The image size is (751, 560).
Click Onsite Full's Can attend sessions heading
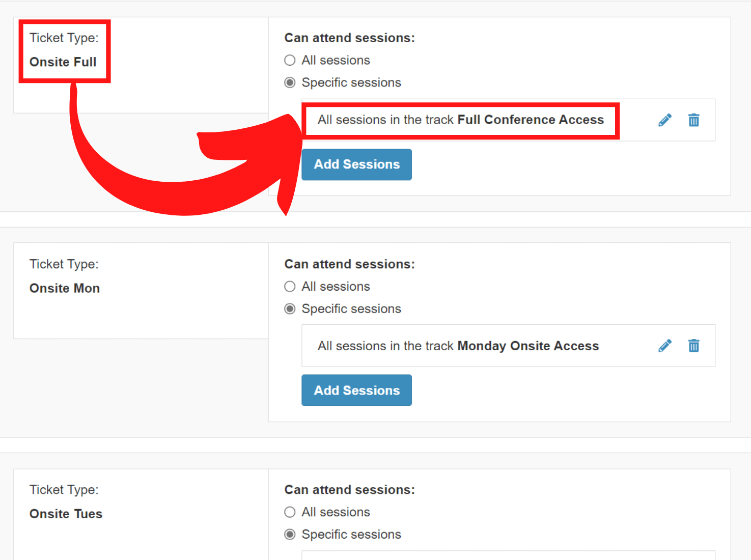click(x=349, y=38)
